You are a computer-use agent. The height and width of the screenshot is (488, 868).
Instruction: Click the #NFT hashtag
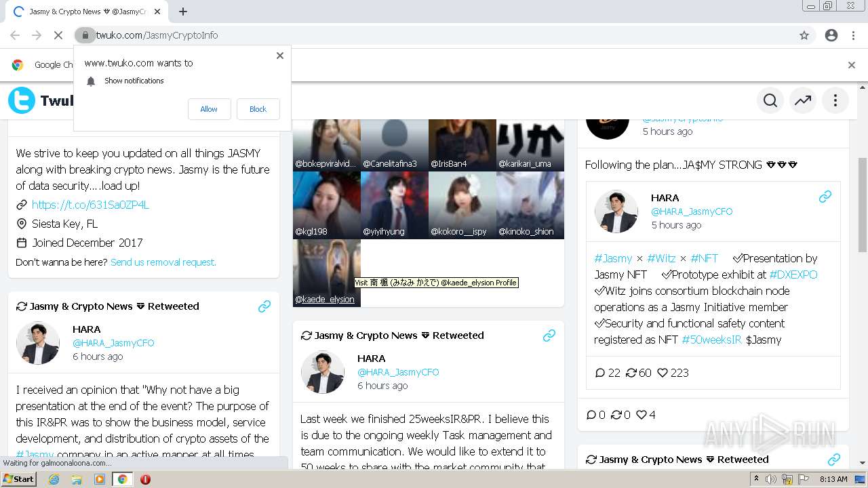(x=704, y=258)
